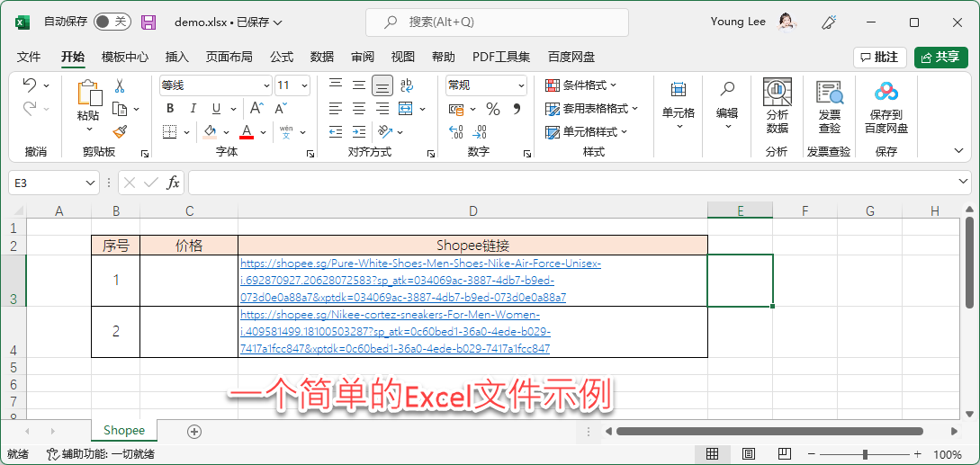The height and width of the screenshot is (465, 980).
Task: Open the Nike Air Force Shopee link
Action: (x=420, y=281)
